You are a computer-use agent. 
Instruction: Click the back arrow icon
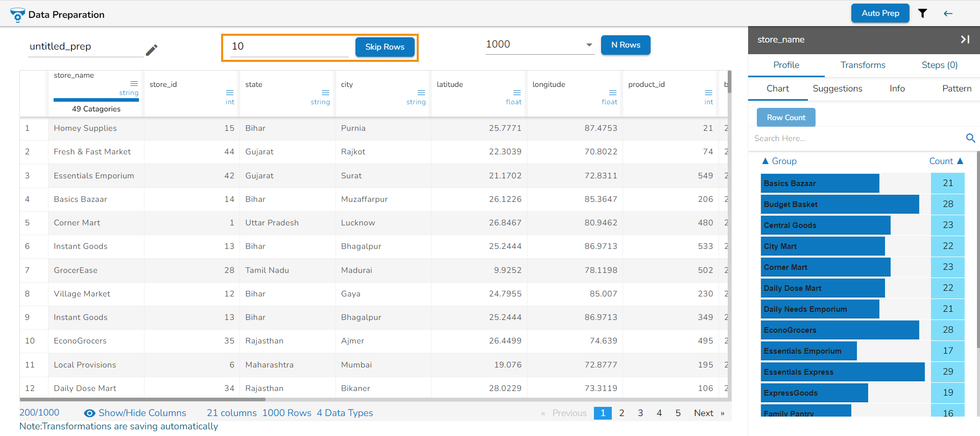point(948,13)
